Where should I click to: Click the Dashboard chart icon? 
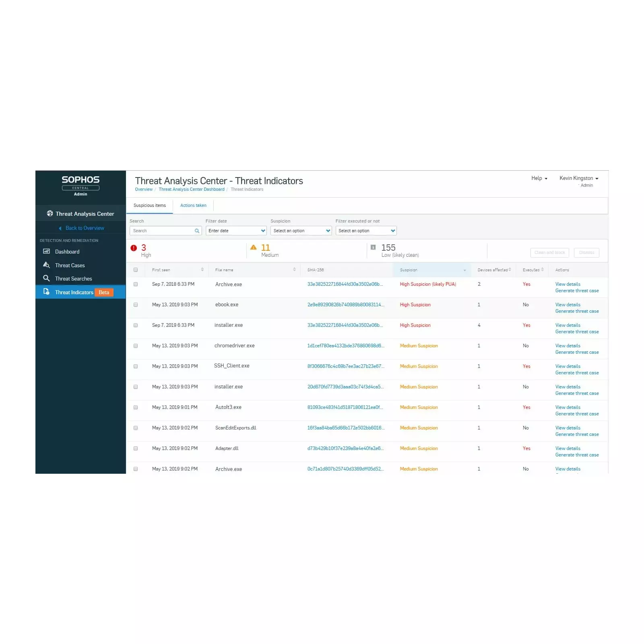click(46, 251)
